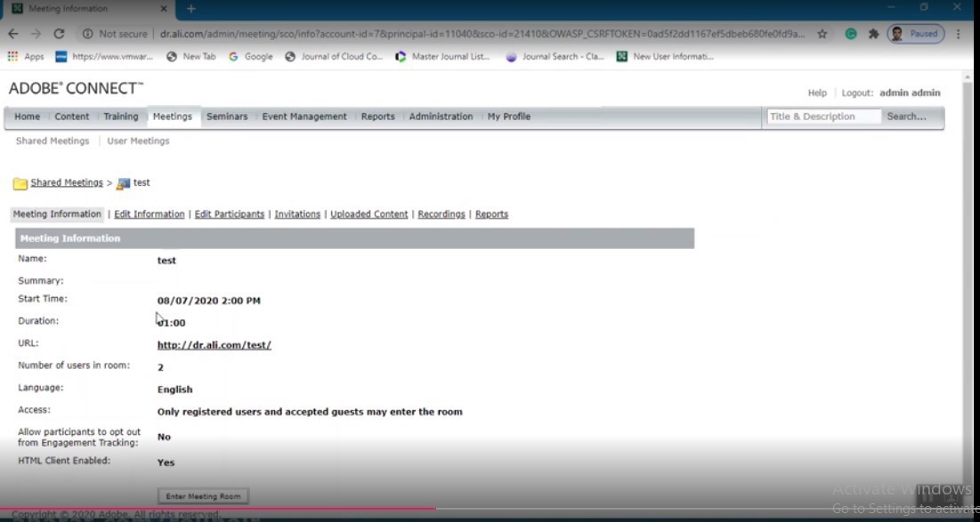Open the Invitations tab
The height and width of the screenshot is (522, 980).
click(x=297, y=214)
